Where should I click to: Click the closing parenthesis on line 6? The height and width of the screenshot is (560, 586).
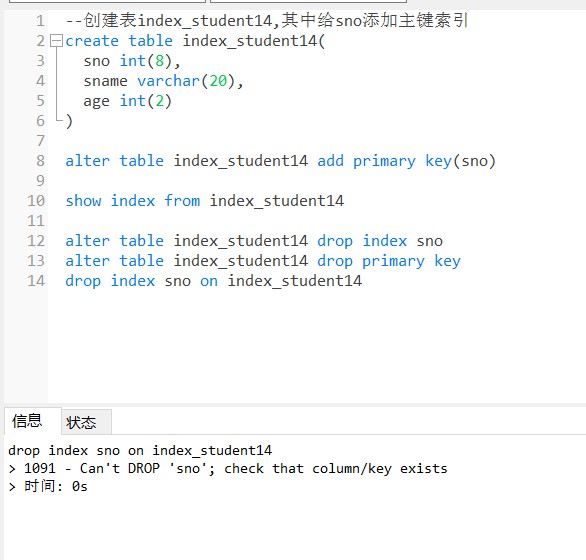click(x=69, y=121)
